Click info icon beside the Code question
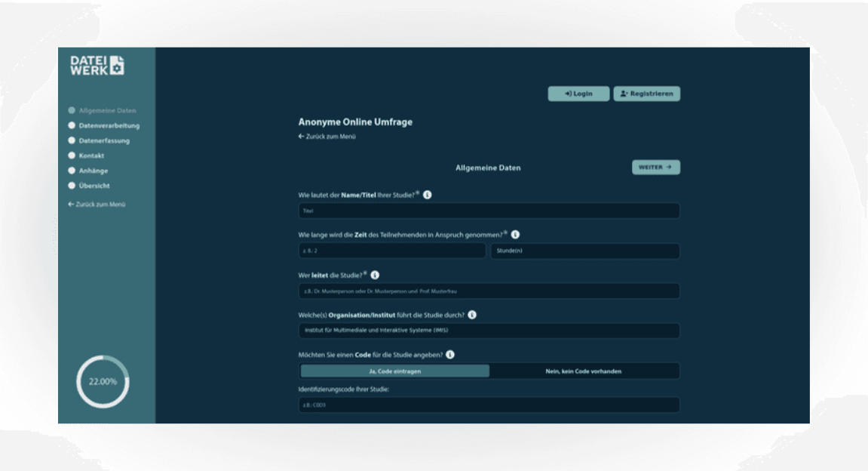 click(449, 355)
